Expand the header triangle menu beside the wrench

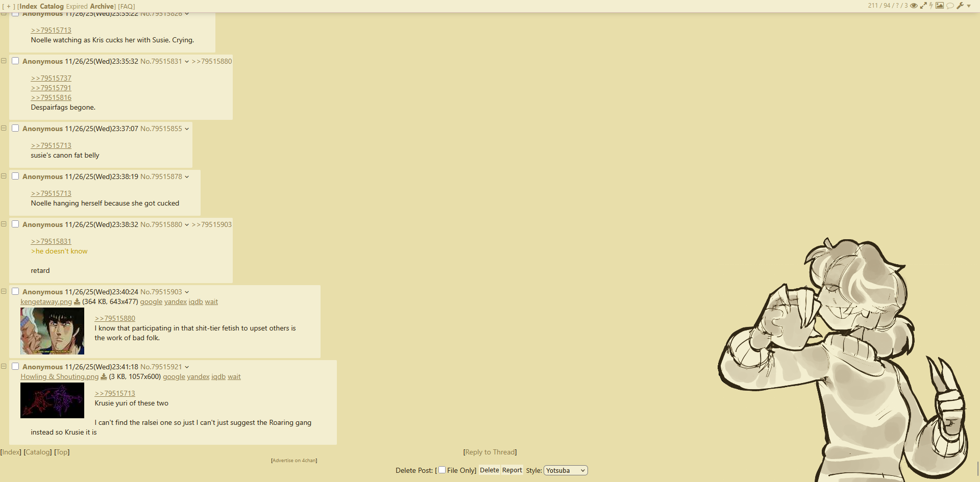969,6
